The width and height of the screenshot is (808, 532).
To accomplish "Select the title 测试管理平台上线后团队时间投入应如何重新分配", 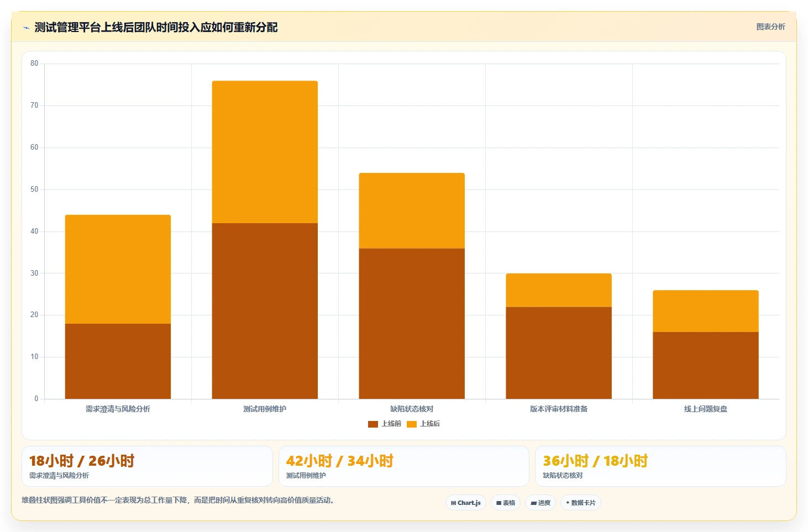I will click(x=156, y=27).
